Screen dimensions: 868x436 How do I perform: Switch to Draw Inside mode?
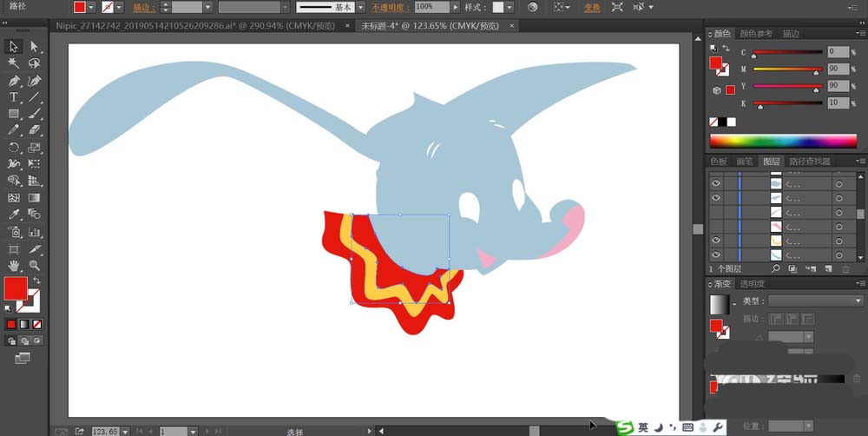coord(37,340)
